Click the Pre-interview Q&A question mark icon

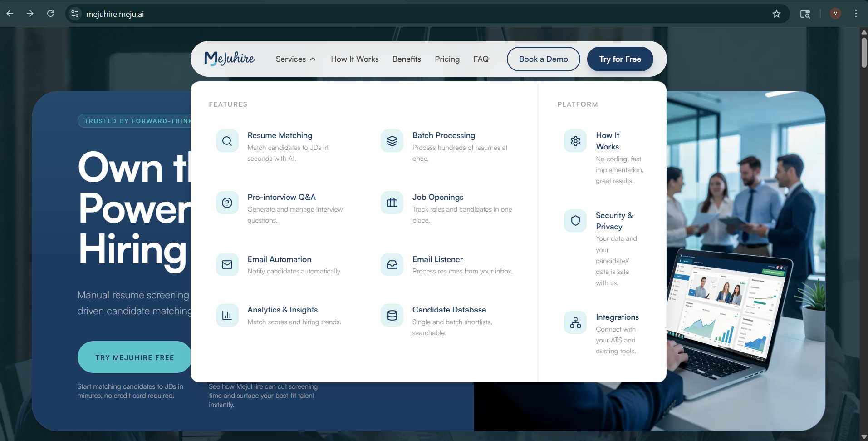(227, 203)
